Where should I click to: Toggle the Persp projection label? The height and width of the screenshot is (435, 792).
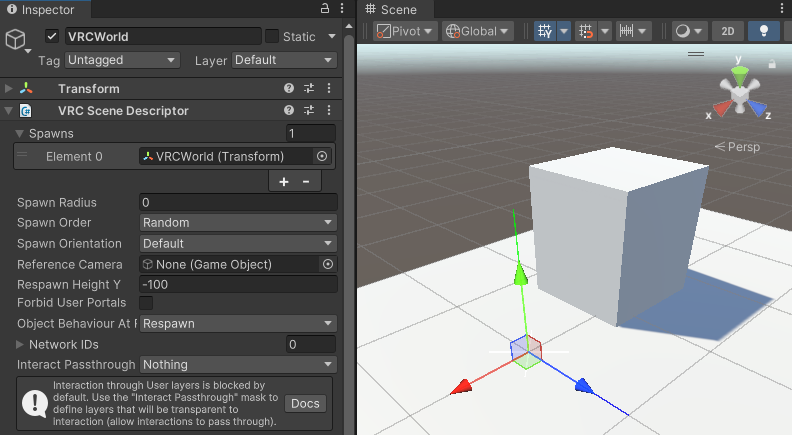tap(737, 147)
